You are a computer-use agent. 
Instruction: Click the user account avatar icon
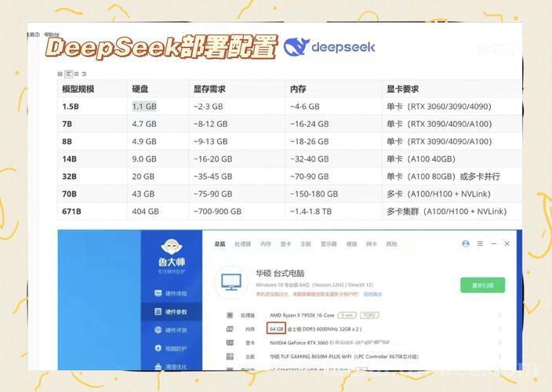coord(466,244)
